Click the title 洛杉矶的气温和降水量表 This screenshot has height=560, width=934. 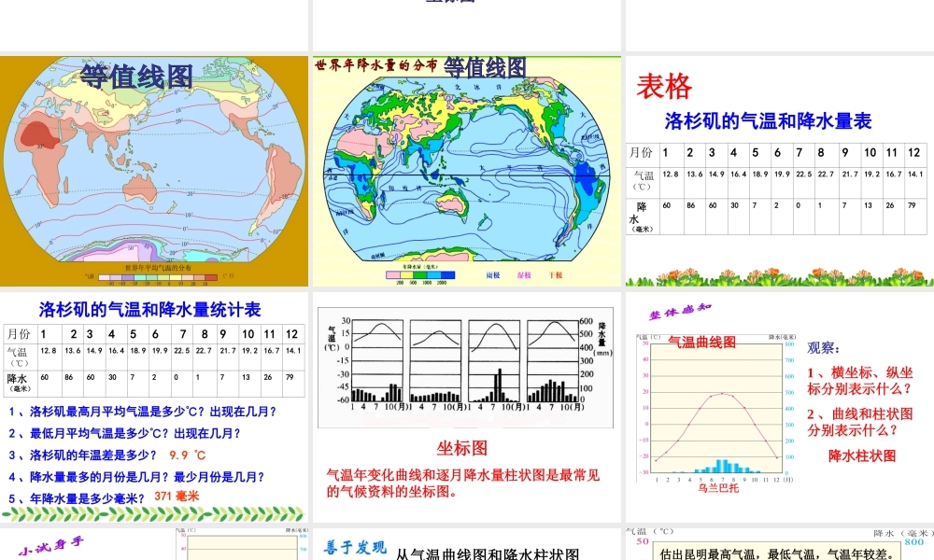(768, 120)
